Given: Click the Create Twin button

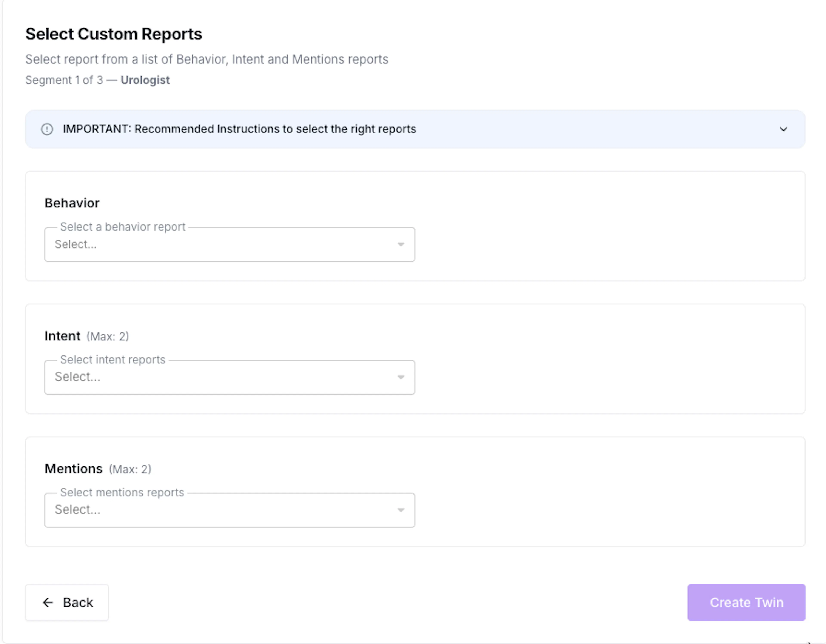Looking at the screenshot, I should (746, 603).
